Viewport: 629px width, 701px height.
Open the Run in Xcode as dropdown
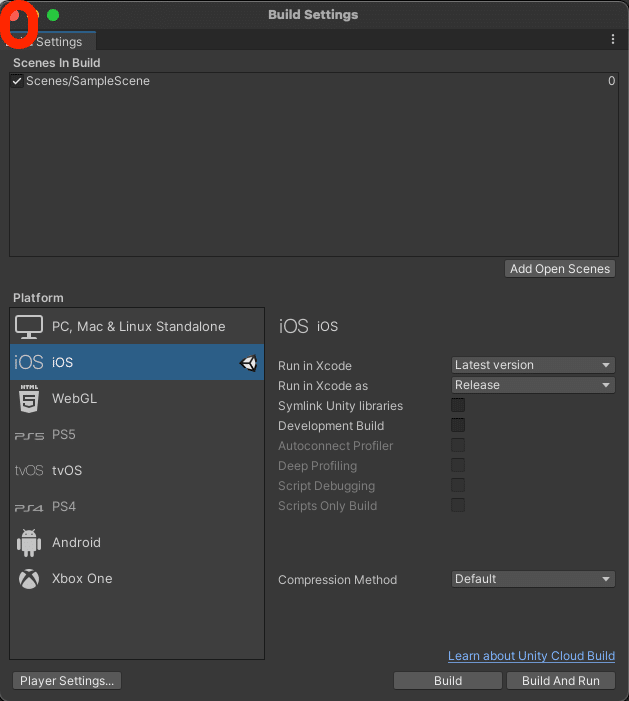(533, 385)
